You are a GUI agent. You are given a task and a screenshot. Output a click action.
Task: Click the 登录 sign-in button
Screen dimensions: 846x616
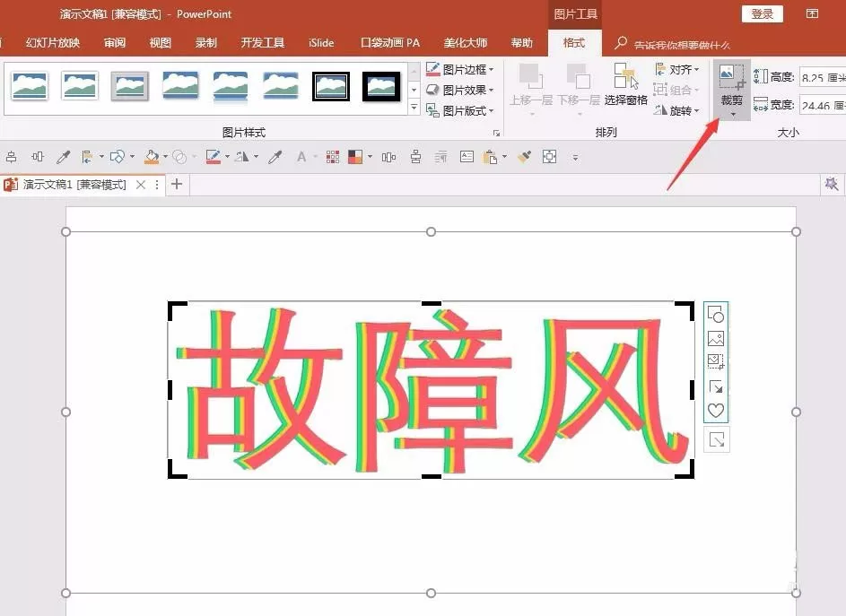(x=762, y=14)
